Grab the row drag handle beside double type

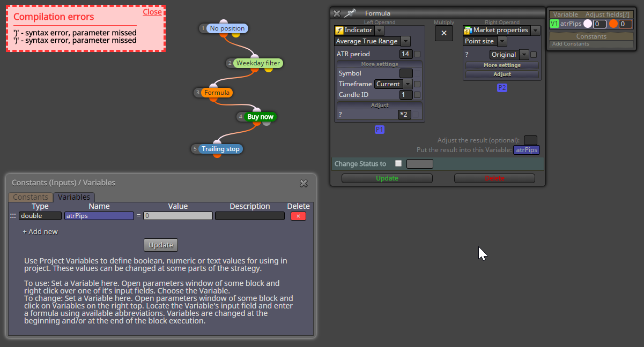[x=13, y=216]
